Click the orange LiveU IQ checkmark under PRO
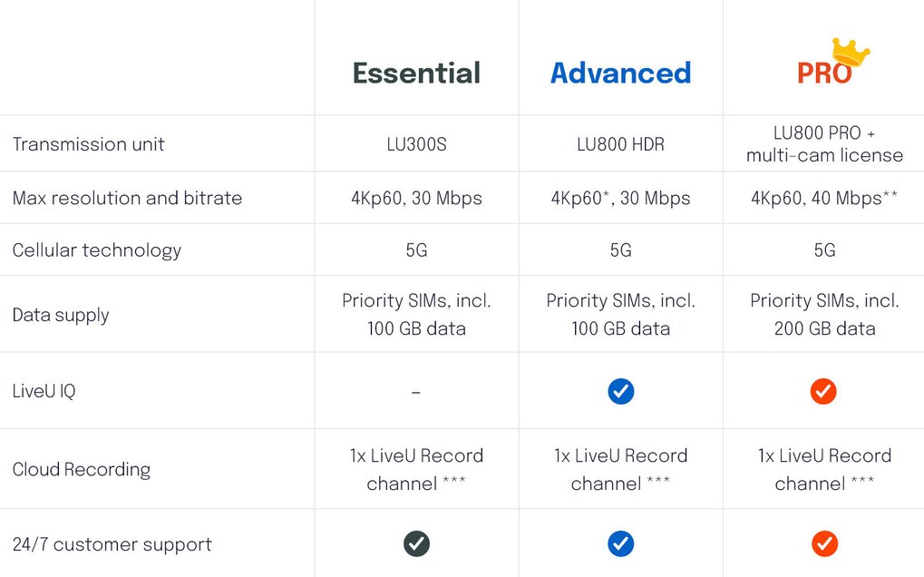Image resolution: width=924 pixels, height=577 pixels. pos(823,391)
